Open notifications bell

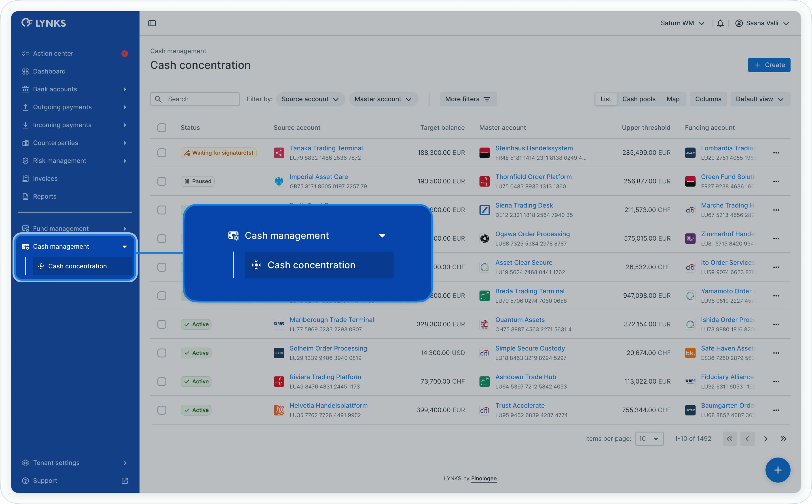(x=720, y=23)
